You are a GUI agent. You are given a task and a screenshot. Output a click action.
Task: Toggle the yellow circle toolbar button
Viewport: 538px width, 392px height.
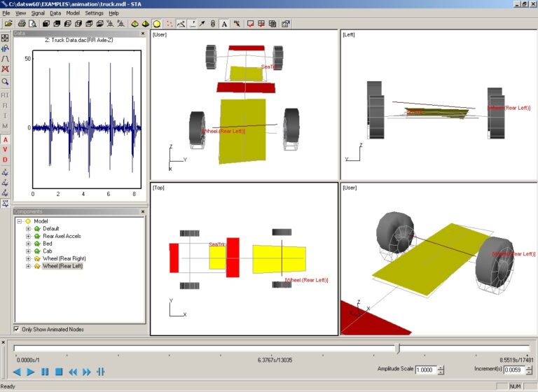[156, 24]
